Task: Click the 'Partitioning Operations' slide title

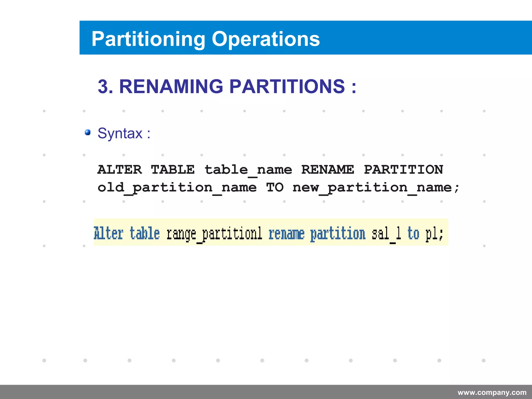Action: tap(205, 39)
